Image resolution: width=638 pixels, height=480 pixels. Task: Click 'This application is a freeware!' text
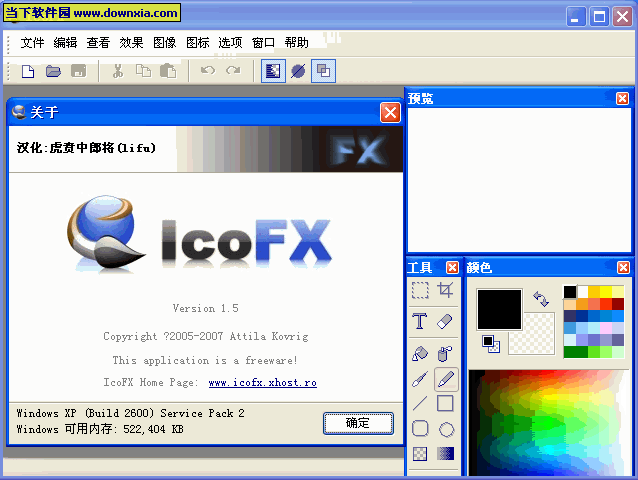[205, 360]
